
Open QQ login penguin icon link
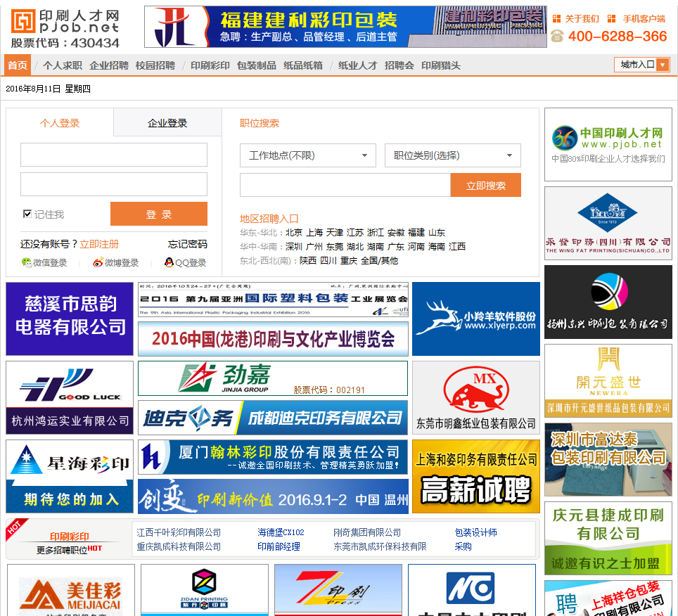click(x=169, y=262)
